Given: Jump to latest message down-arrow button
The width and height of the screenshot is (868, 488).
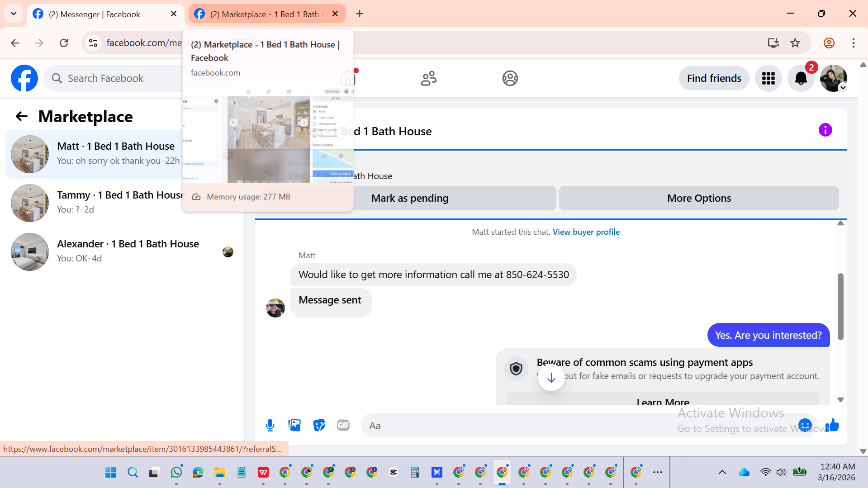Looking at the screenshot, I should [x=551, y=378].
